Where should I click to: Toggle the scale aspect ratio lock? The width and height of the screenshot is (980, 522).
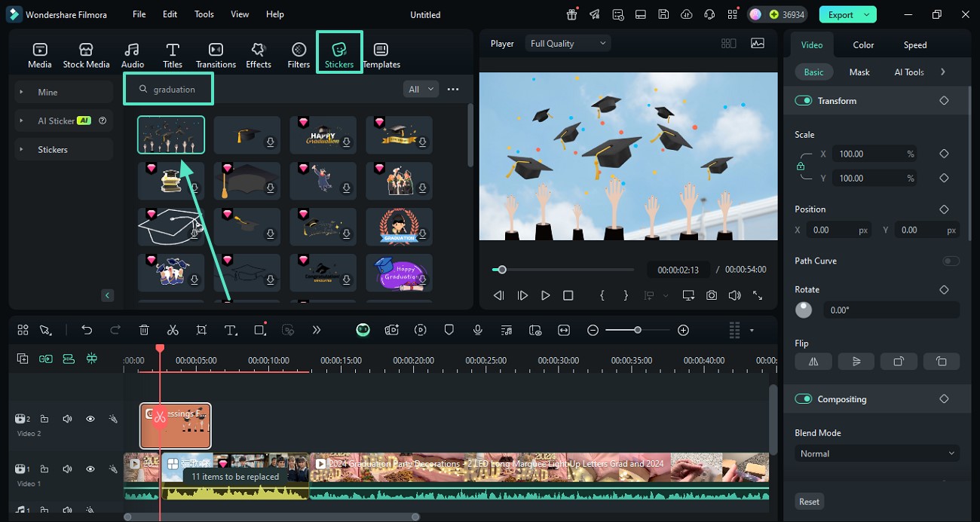[x=801, y=166]
